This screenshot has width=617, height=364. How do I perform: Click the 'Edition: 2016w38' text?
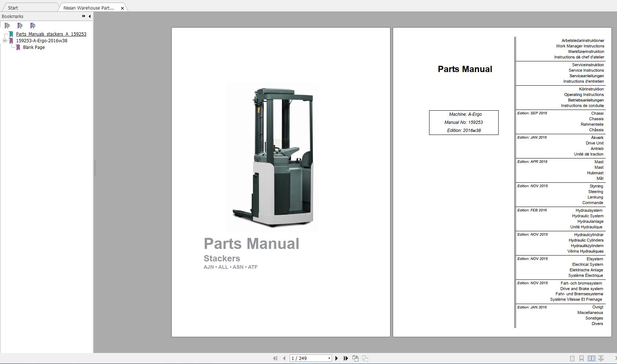coord(464,131)
